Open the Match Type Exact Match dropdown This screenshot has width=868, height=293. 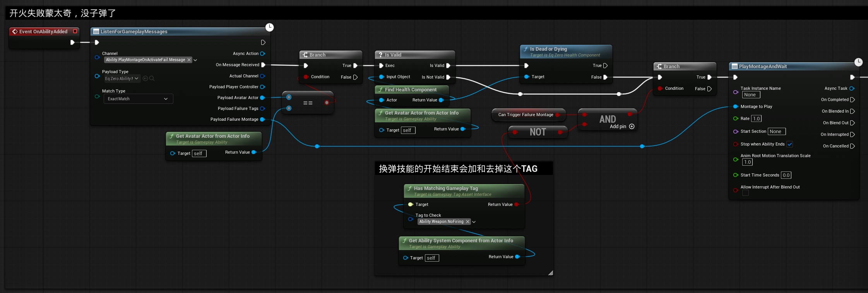[138, 99]
